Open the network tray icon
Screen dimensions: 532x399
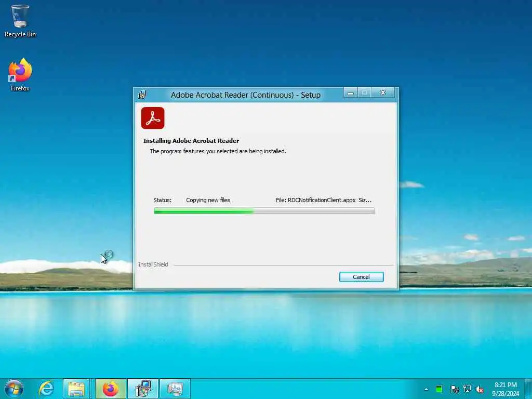pyautogui.click(x=467, y=389)
